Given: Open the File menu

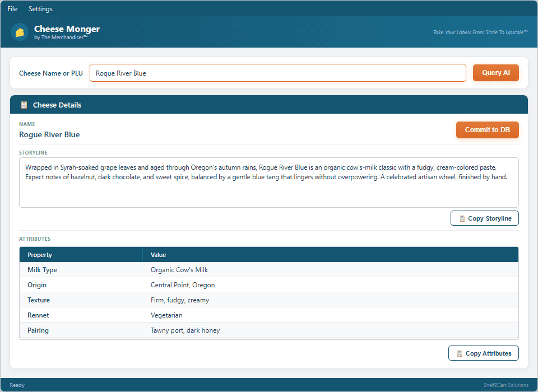Looking at the screenshot, I should (12, 9).
